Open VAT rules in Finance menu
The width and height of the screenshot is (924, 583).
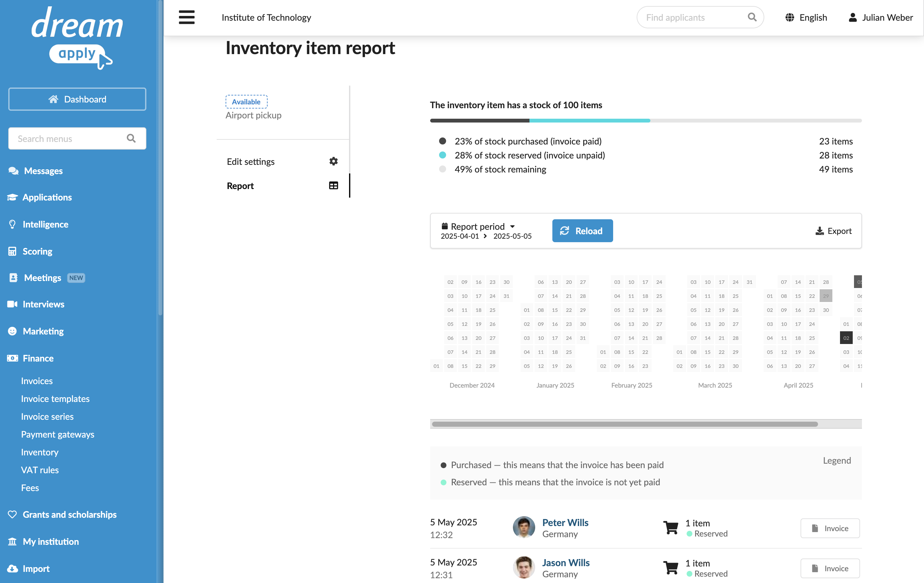(x=40, y=470)
